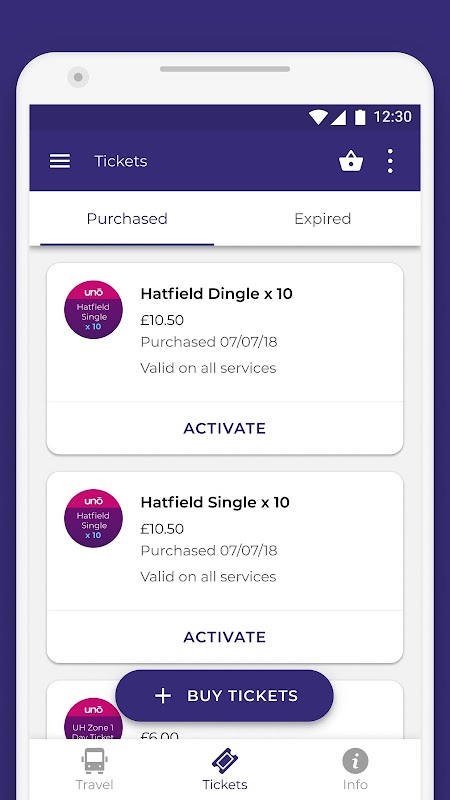450x800 pixels.
Task: Tap the Tickets title in header
Action: 120,161
